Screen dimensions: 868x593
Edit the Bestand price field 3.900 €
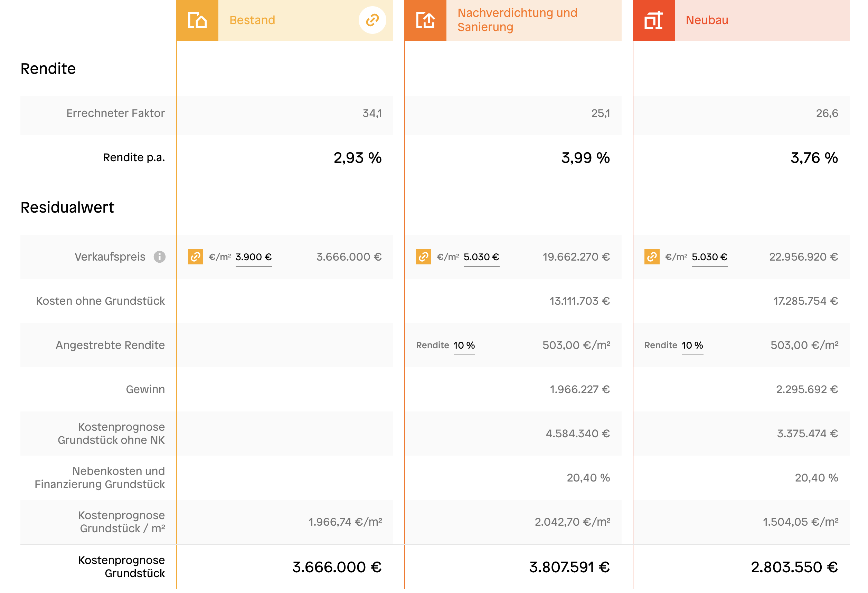tap(253, 257)
